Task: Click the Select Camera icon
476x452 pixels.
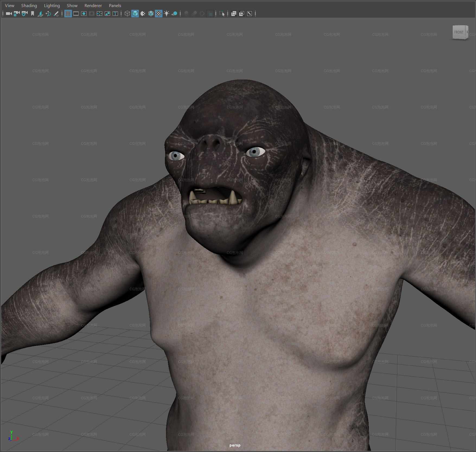Action: [x=9, y=14]
